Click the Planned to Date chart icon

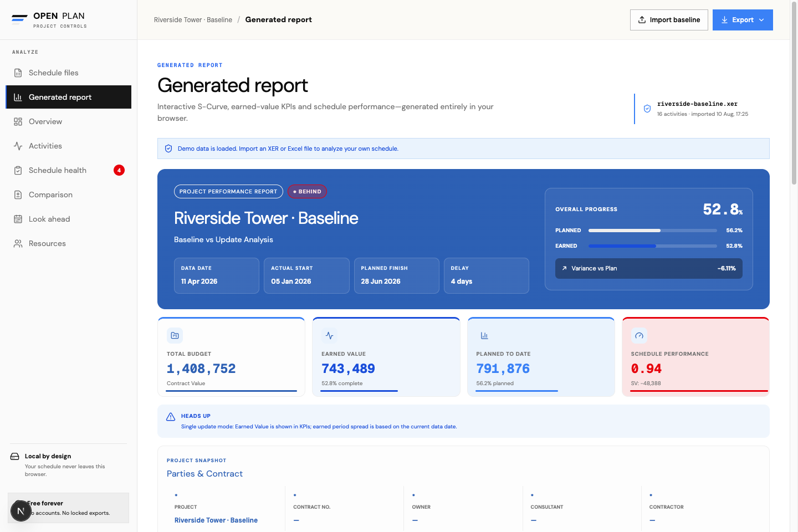click(484, 335)
